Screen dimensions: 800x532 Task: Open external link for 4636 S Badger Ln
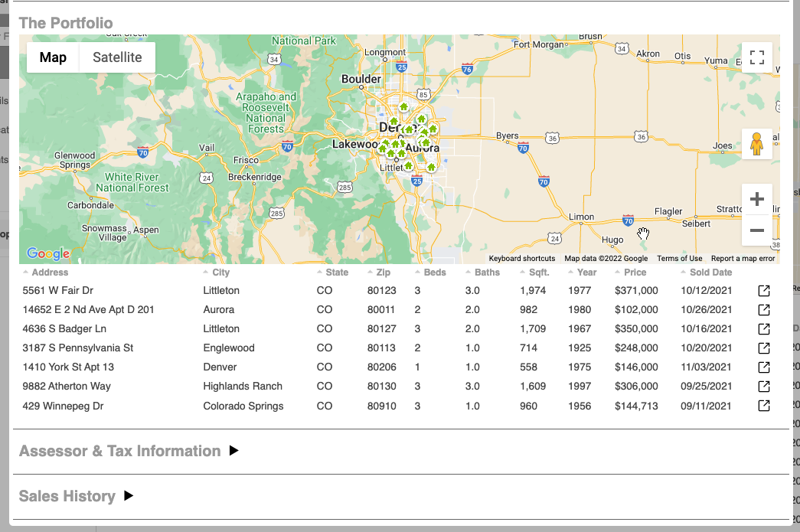click(764, 329)
